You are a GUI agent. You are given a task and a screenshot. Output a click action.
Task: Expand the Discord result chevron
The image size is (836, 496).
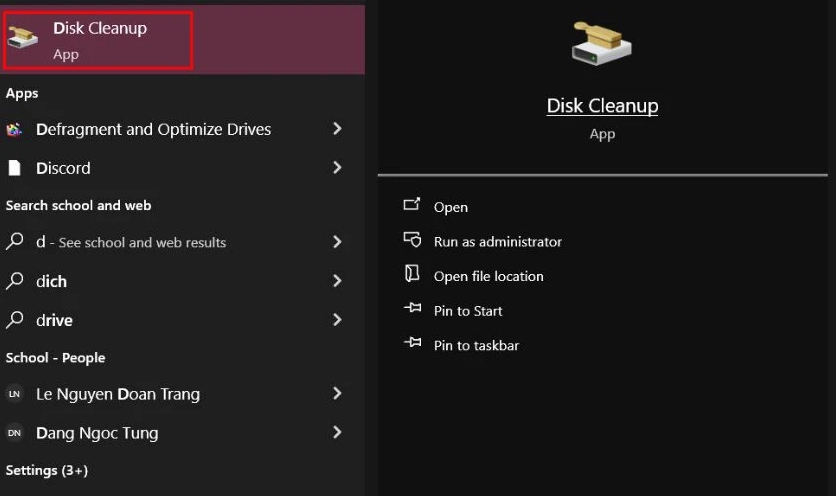tap(337, 167)
